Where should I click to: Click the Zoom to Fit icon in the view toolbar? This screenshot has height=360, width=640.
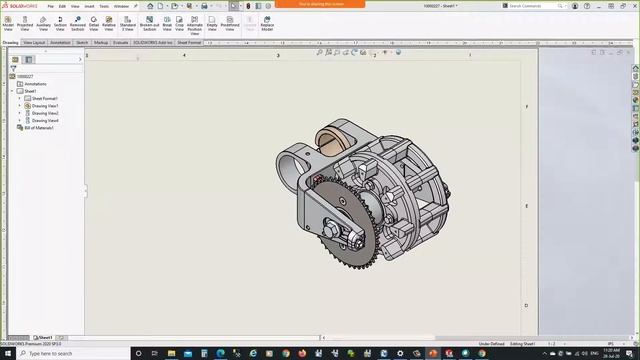pyautogui.click(x=319, y=52)
